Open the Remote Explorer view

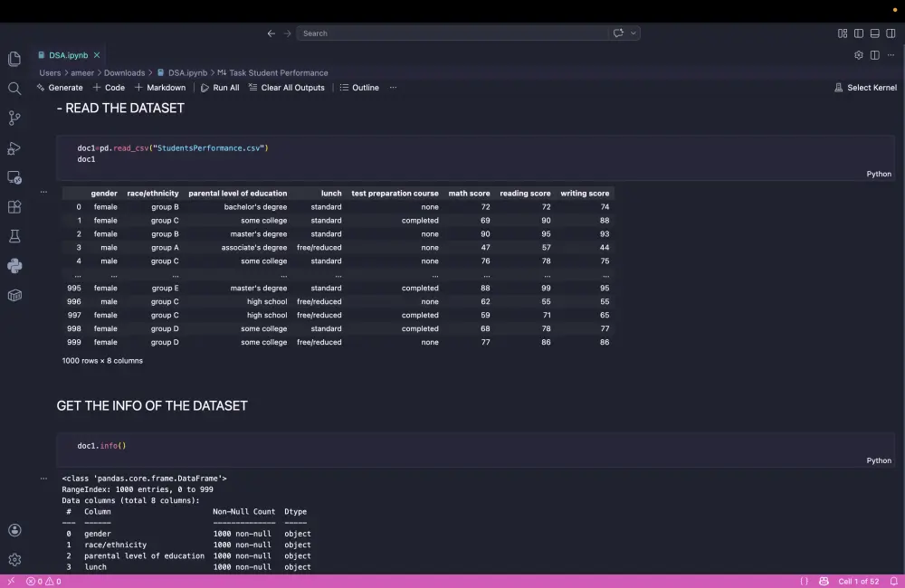pyautogui.click(x=14, y=177)
